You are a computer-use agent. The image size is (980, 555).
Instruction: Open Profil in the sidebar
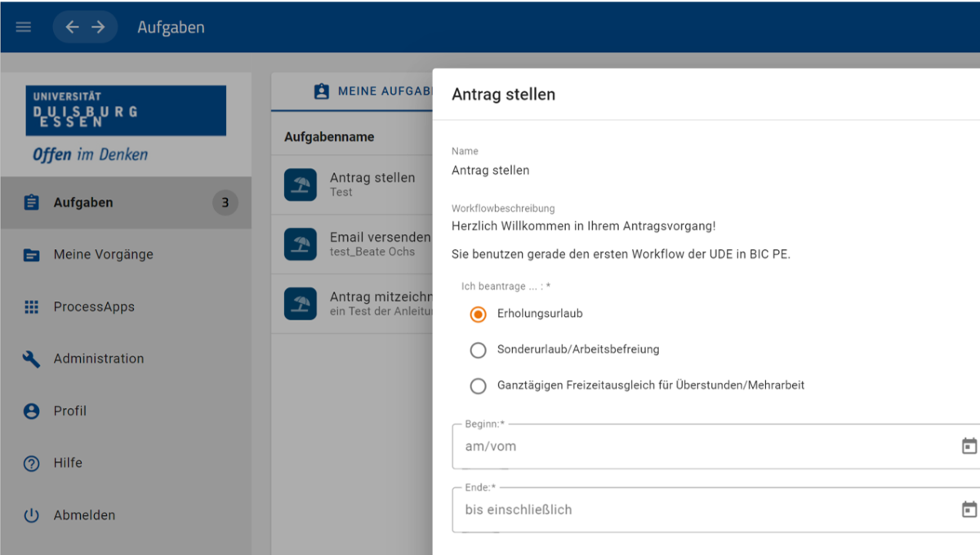tap(70, 411)
